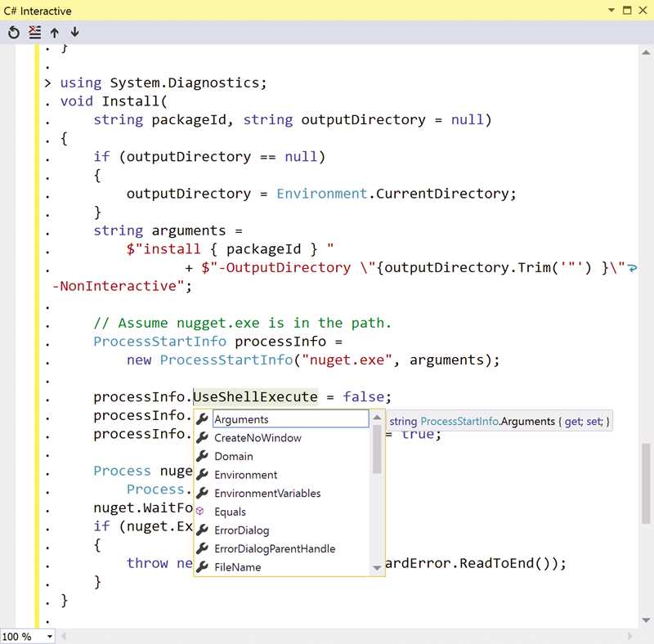Viewport: 654px width, 644px height.
Task: Click the Clear Screen toolbar icon
Action: [35, 32]
